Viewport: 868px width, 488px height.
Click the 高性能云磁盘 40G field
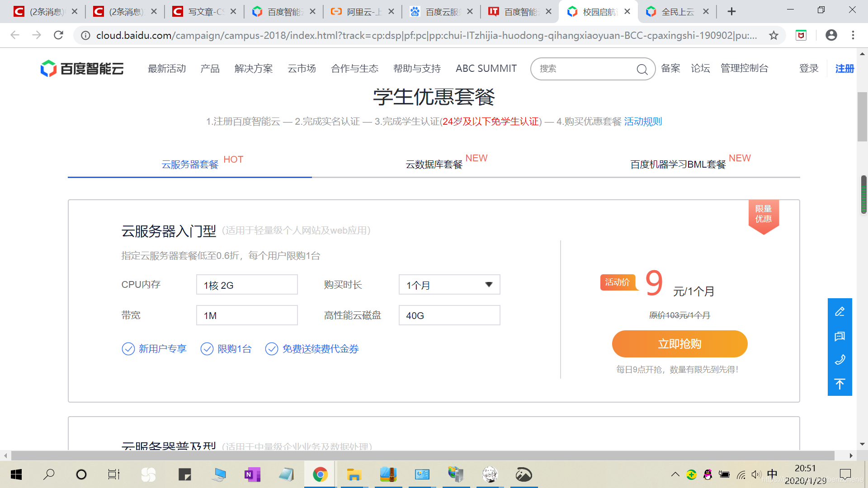pyautogui.click(x=449, y=315)
